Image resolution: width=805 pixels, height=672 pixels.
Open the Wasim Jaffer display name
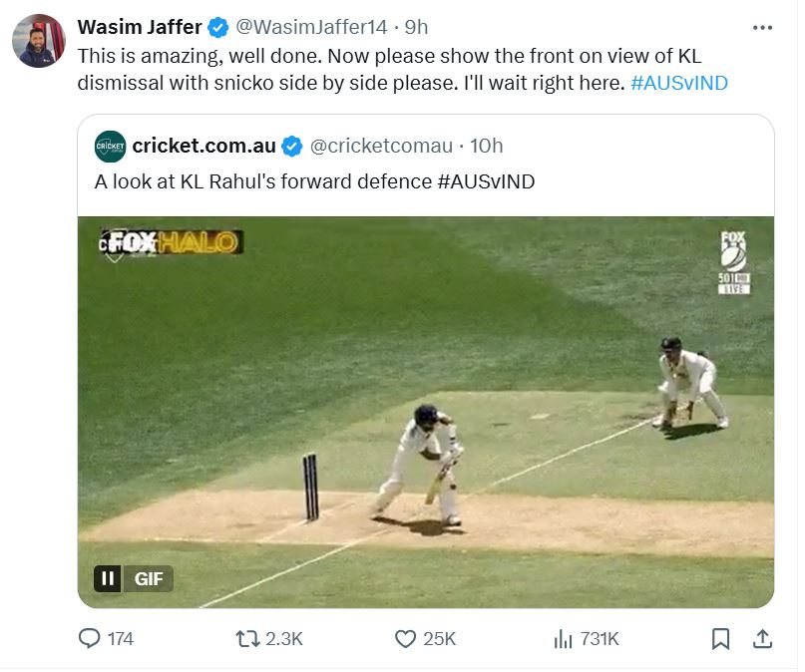click(x=140, y=27)
